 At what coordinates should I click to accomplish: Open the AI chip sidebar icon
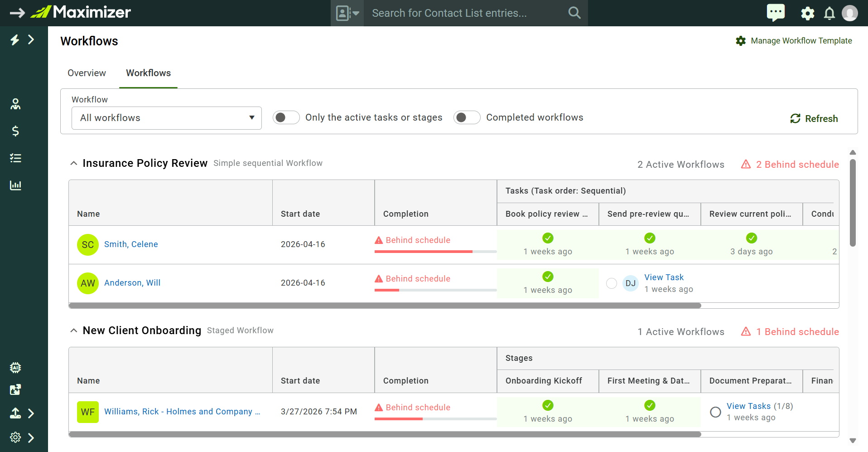click(15, 368)
